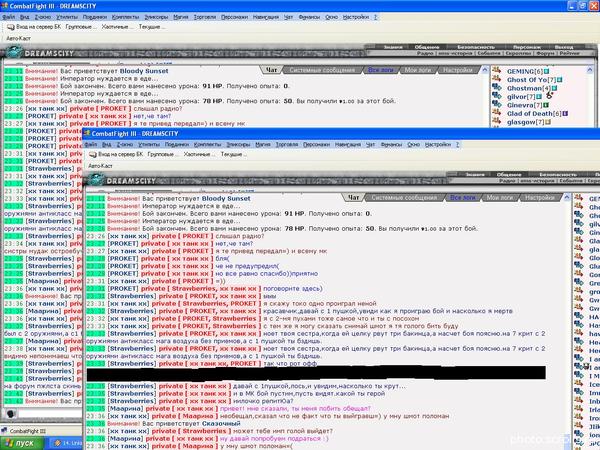The image size is (600, 450).
Task: Click Групповые... in back window toolbar
Action: tap(81, 27)
